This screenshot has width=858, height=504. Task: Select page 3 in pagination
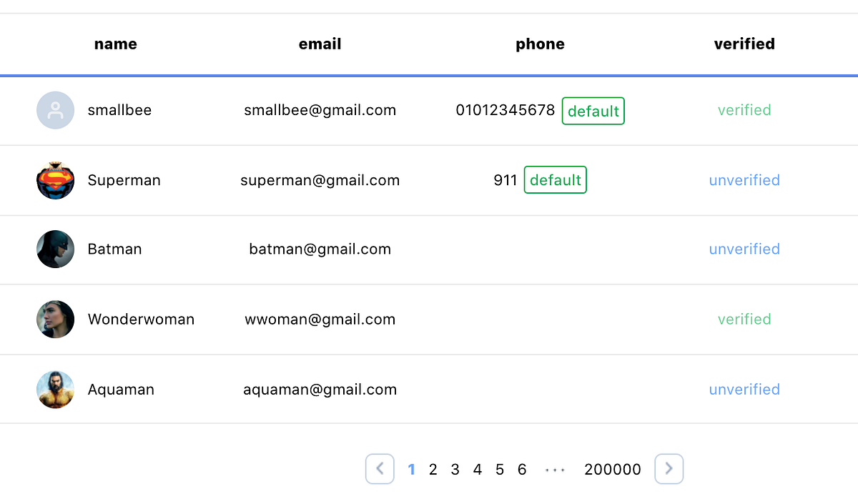455,469
